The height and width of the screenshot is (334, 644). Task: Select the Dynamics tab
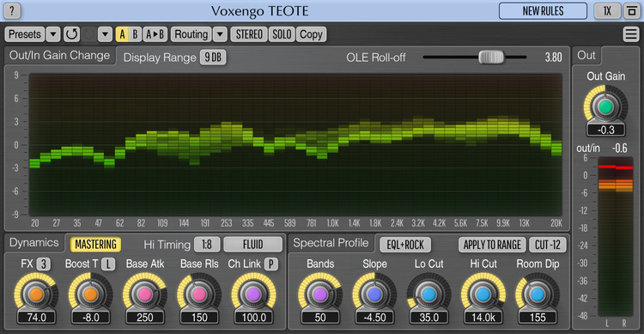pos(34,243)
